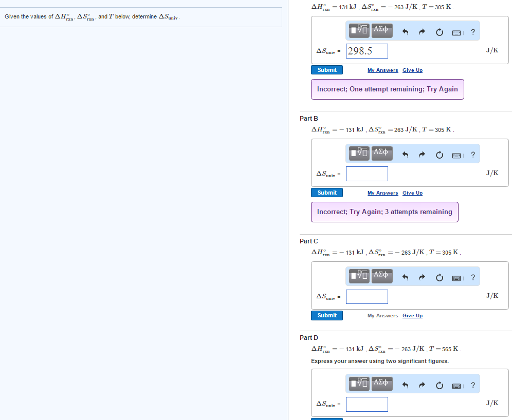
Task: Open the keyboard shortcuts icon in Part C
Action: pyautogui.click(x=456, y=277)
